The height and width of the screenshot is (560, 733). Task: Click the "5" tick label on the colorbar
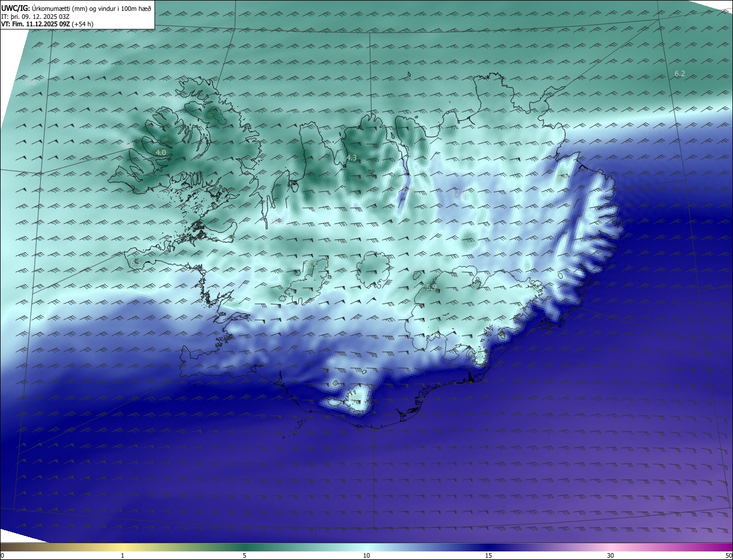(245, 555)
